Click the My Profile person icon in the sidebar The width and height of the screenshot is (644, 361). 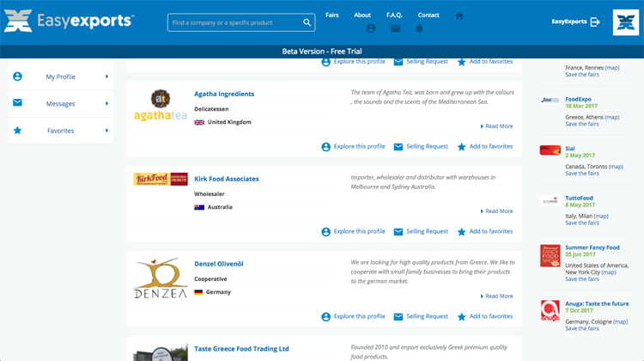pyautogui.click(x=17, y=76)
